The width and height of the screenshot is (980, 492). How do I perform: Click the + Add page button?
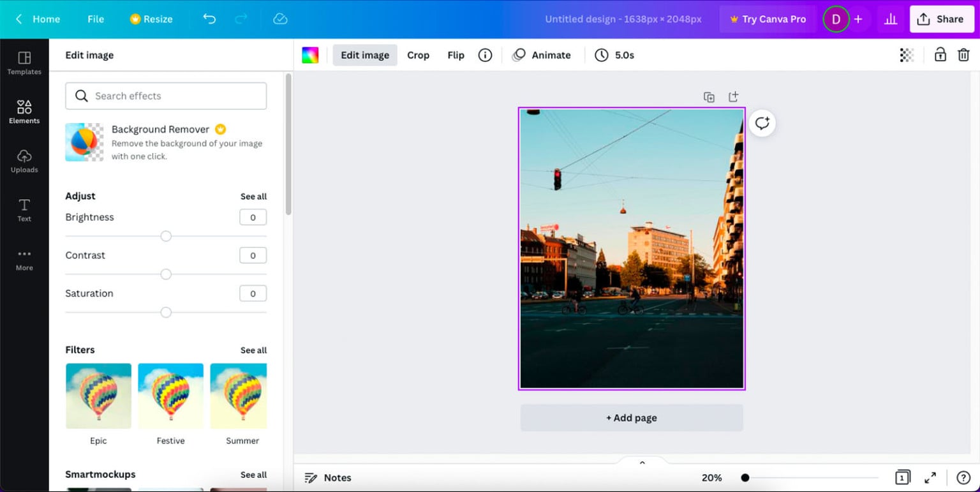click(x=630, y=417)
